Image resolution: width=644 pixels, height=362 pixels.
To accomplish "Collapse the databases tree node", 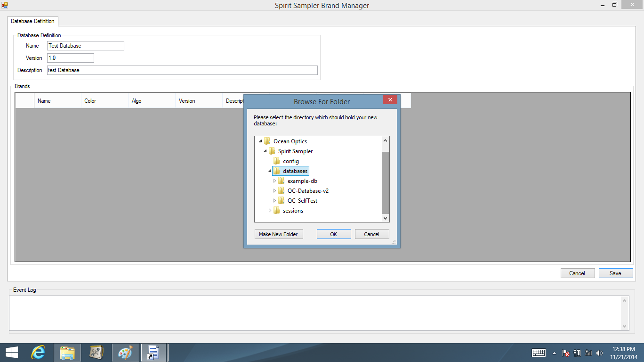I will click(270, 171).
